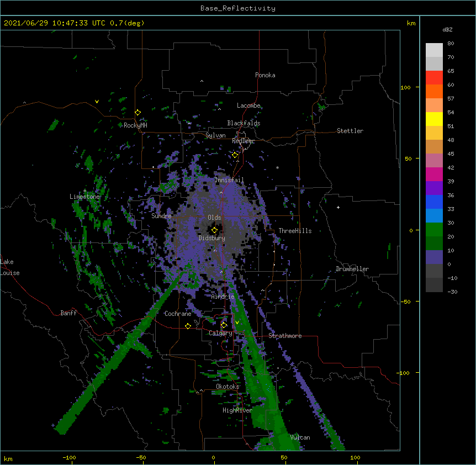This screenshot has height=465, width=476.
Task: Click the dBZ legend heading
Action: point(447,30)
